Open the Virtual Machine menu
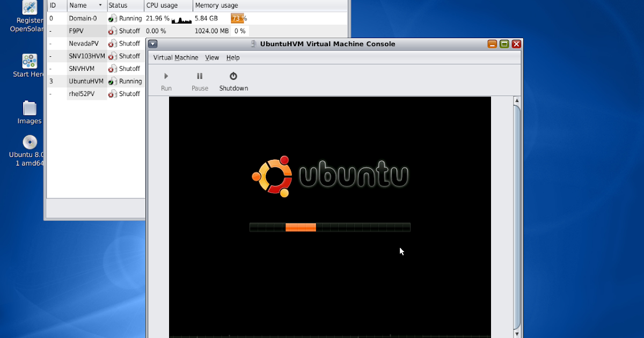Image resolution: width=644 pixels, height=338 pixels. 175,58
